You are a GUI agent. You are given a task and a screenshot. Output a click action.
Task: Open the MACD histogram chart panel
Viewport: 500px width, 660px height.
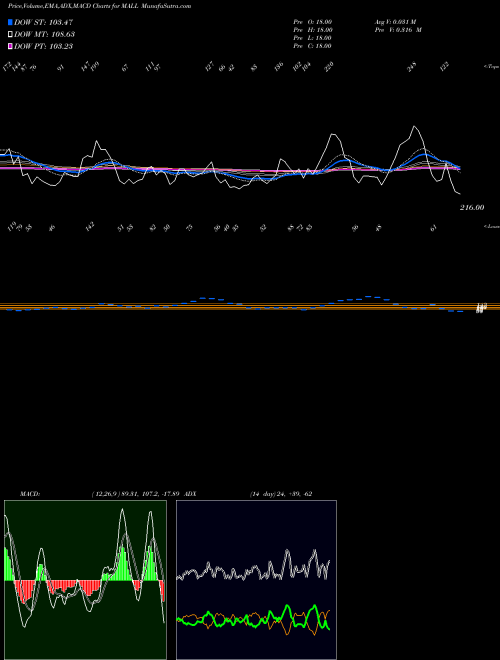coord(85,580)
